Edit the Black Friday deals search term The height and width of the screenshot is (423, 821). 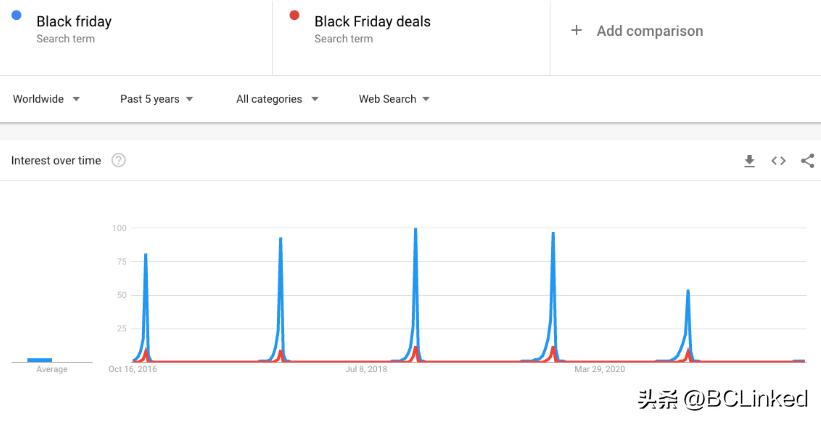[372, 21]
